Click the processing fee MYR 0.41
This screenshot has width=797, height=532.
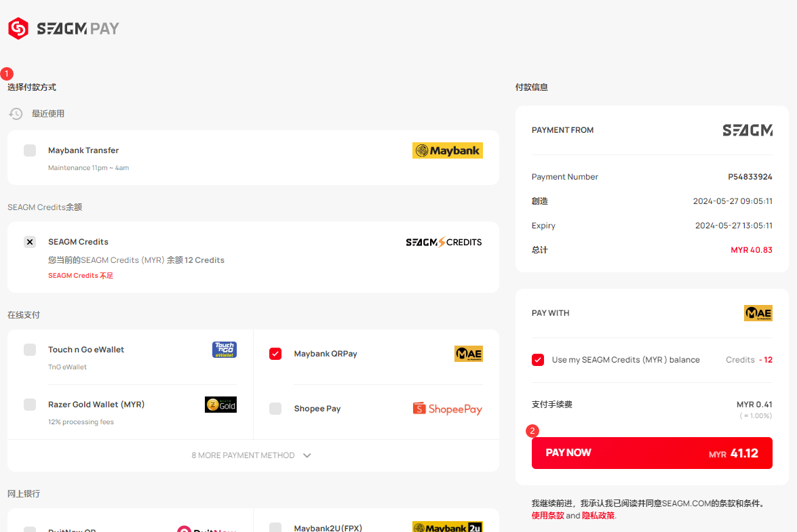pyautogui.click(x=754, y=405)
